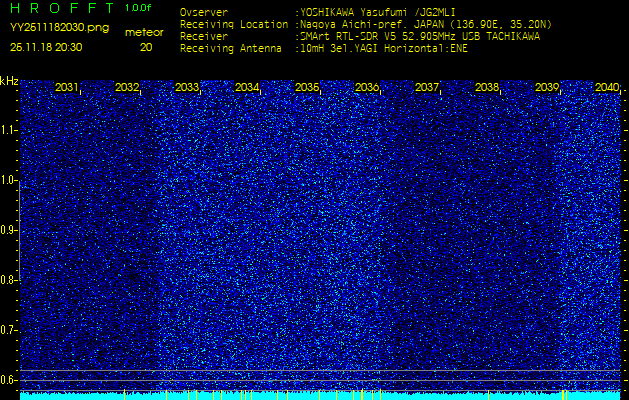Viewport: 629px width, 400px height.
Task: Click the date and time 25.11.18 20:30
Action: point(46,47)
